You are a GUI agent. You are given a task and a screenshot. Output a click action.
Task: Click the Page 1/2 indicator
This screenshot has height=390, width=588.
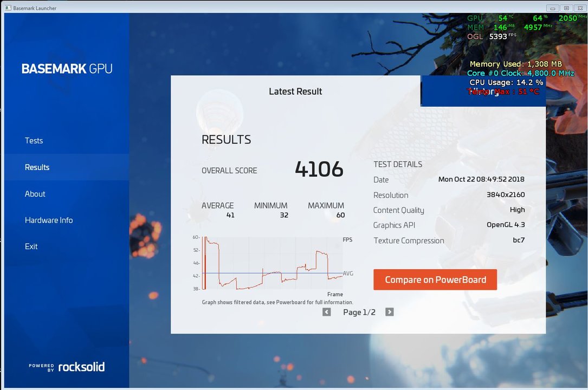[359, 312]
